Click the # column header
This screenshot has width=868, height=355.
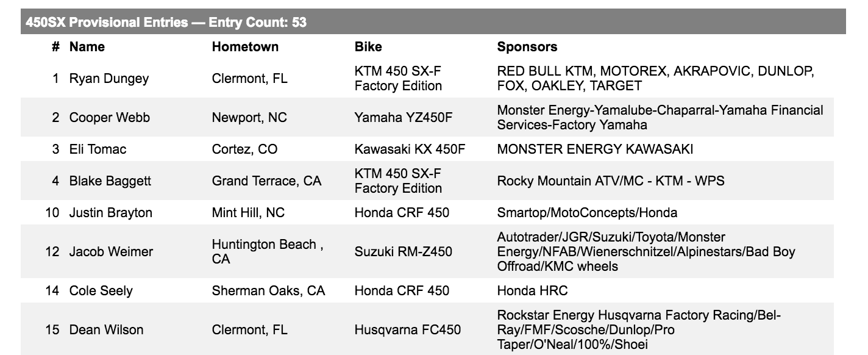[x=55, y=47]
